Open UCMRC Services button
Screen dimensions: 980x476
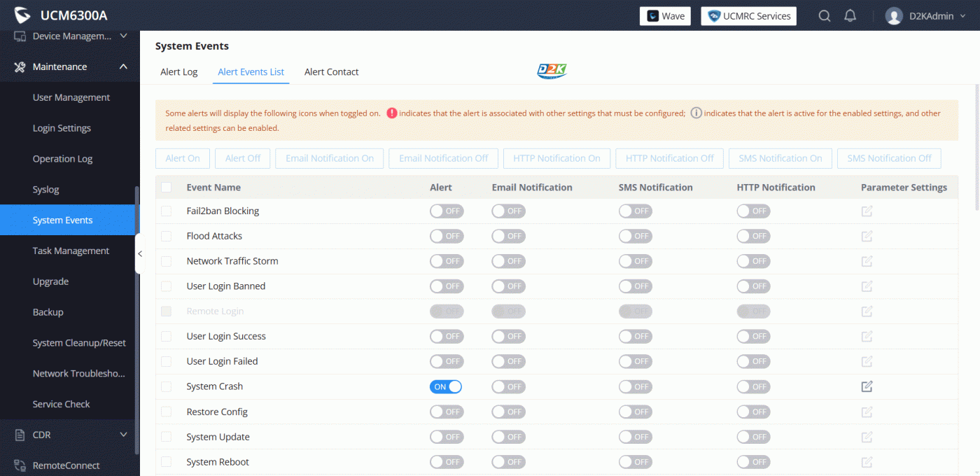[748, 16]
